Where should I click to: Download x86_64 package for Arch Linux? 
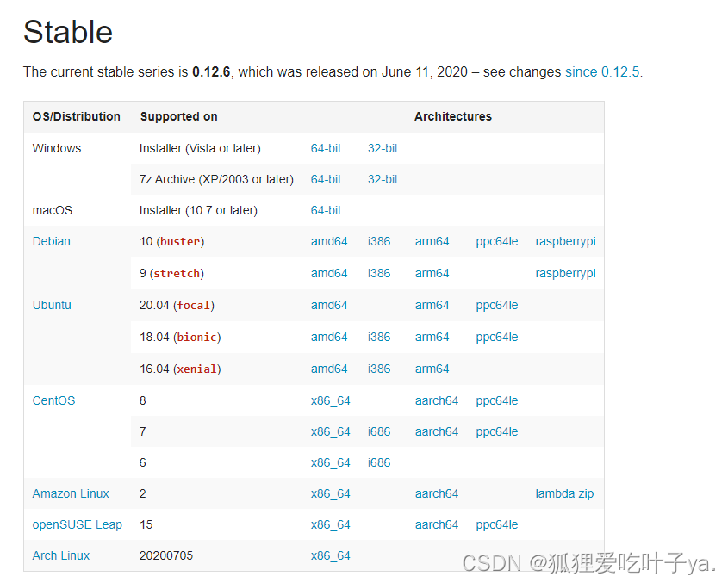pos(331,555)
